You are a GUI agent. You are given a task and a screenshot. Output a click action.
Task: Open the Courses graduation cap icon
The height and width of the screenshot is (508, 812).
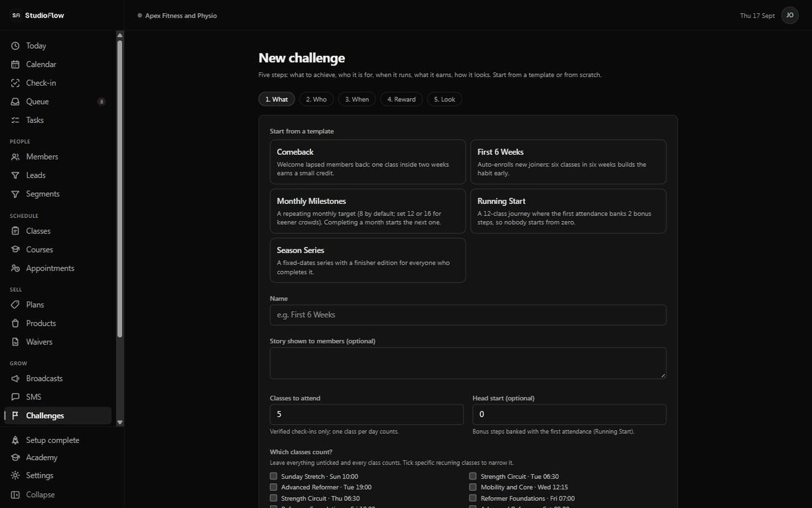coord(15,249)
